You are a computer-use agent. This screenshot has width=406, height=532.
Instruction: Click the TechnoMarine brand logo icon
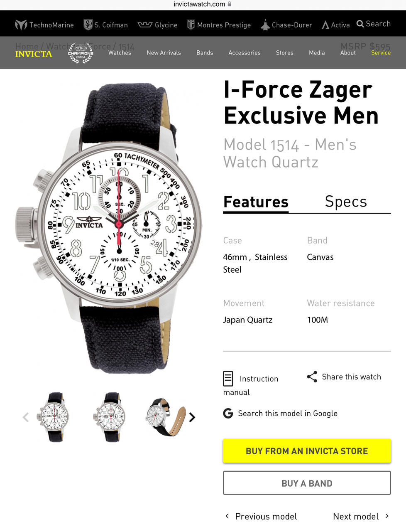21,25
